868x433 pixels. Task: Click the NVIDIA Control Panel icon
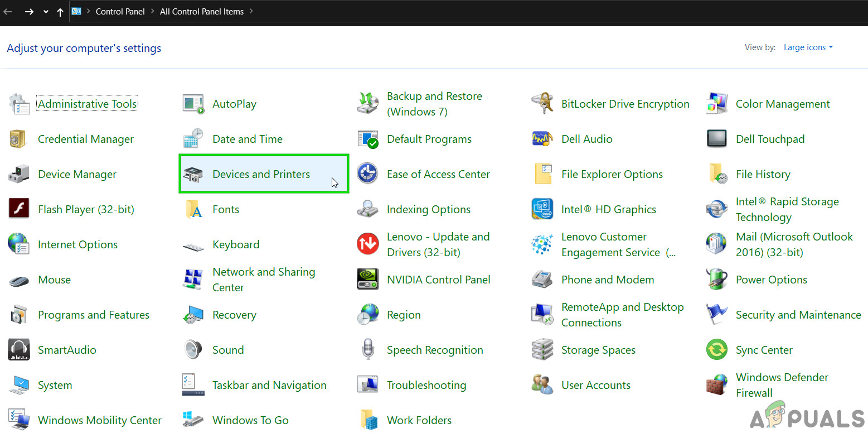coord(367,280)
